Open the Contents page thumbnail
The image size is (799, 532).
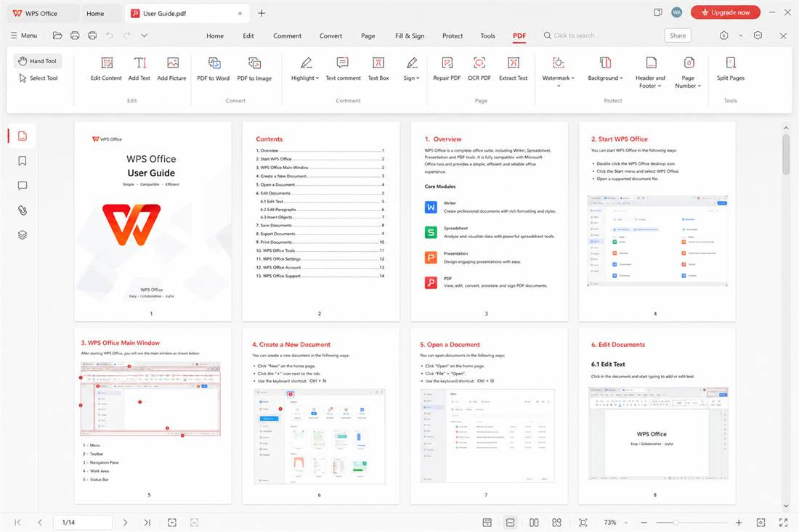click(x=320, y=221)
